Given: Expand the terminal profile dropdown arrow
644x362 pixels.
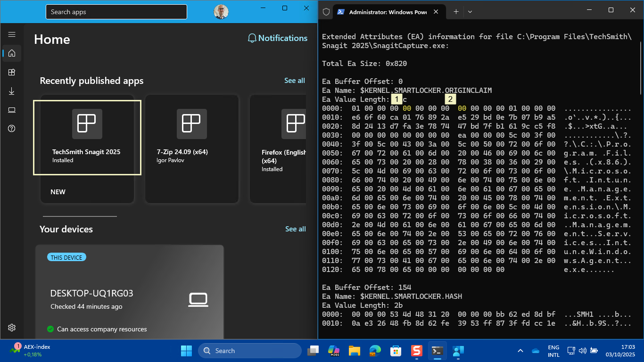Looking at the screenshot, I should tap(470, 12).
